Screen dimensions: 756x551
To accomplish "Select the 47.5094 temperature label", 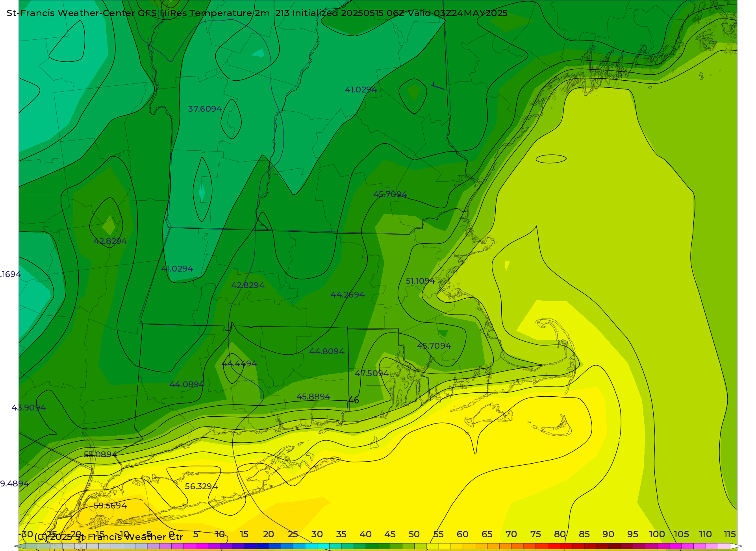I will pos(372,373).
